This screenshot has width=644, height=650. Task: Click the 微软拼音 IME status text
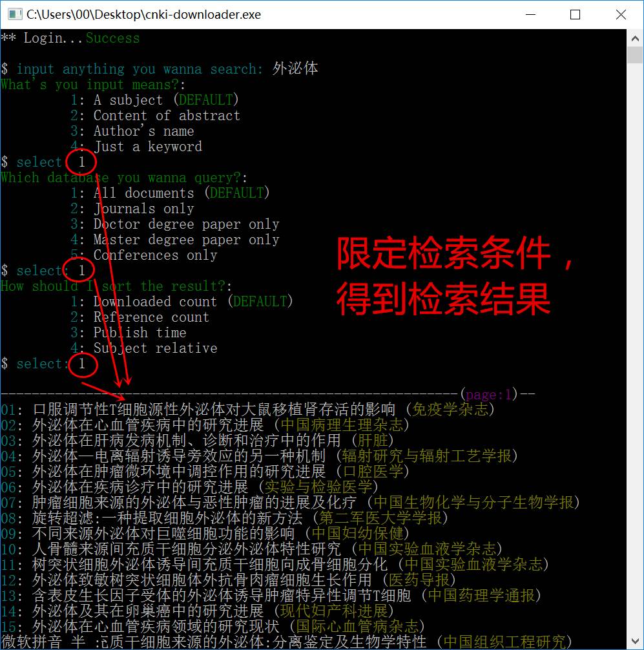(44, 642)
